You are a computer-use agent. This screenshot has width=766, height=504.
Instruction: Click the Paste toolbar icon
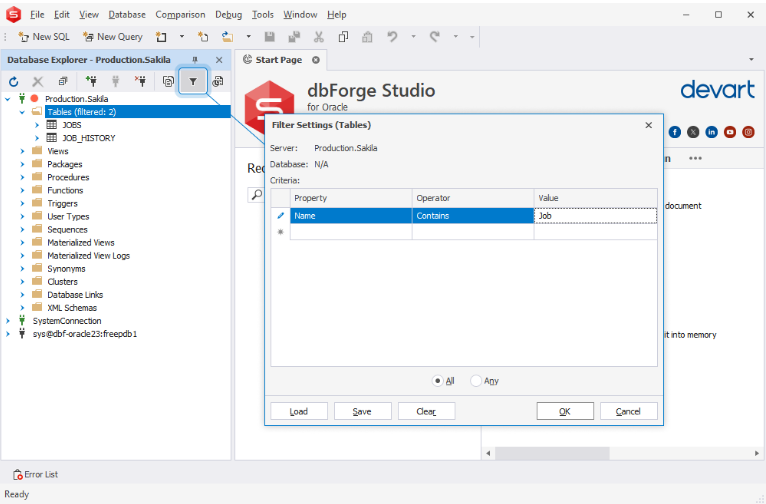pyautogui.click(x=367, y=37)
